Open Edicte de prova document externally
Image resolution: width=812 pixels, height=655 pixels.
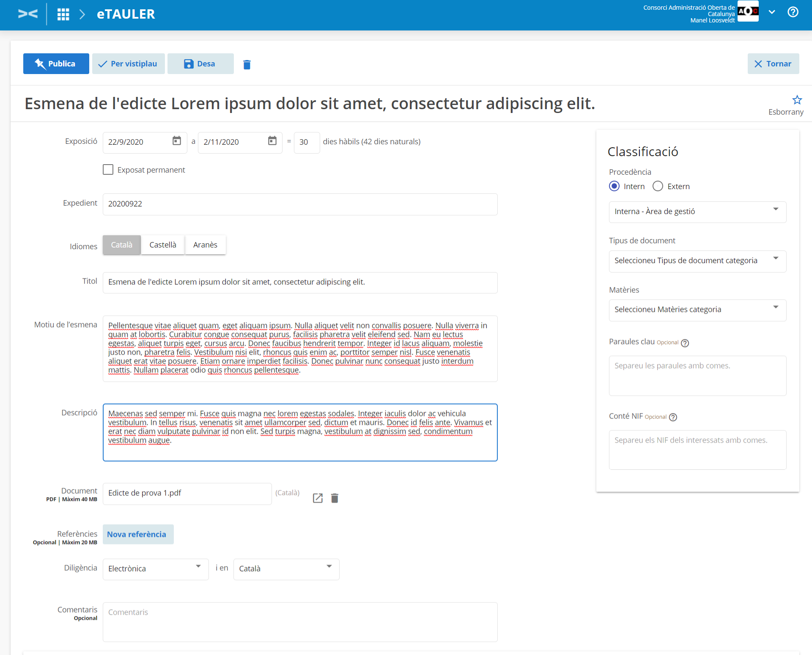tap(318, 498)
